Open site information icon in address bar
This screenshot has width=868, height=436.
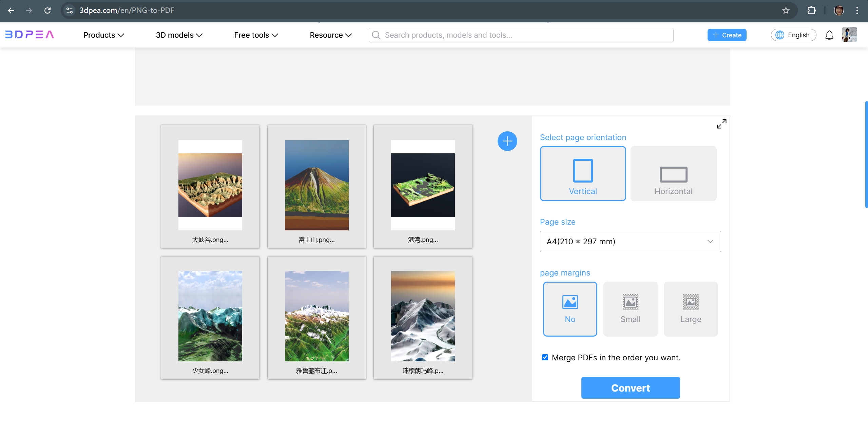[x=70, y=11]
